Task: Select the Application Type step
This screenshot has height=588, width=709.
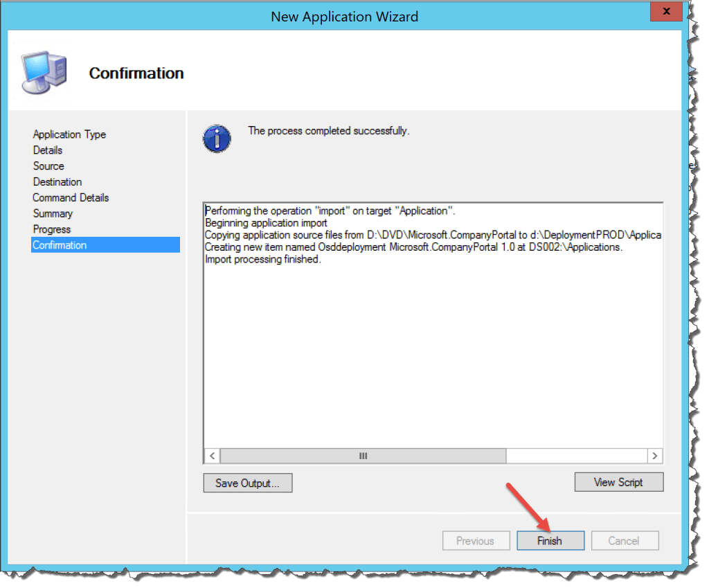Action: 69,134
